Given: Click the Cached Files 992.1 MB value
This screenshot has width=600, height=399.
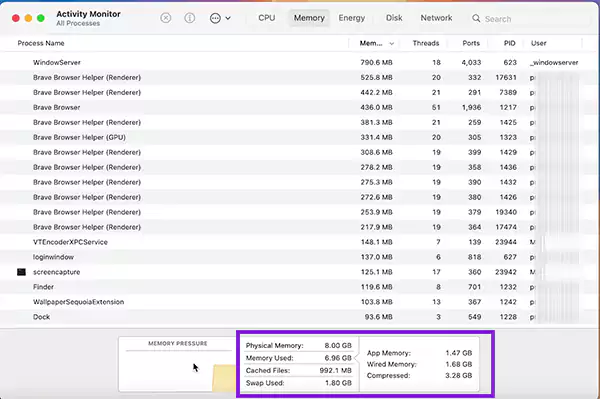Looking at the screenshot, I should (335, 370).
